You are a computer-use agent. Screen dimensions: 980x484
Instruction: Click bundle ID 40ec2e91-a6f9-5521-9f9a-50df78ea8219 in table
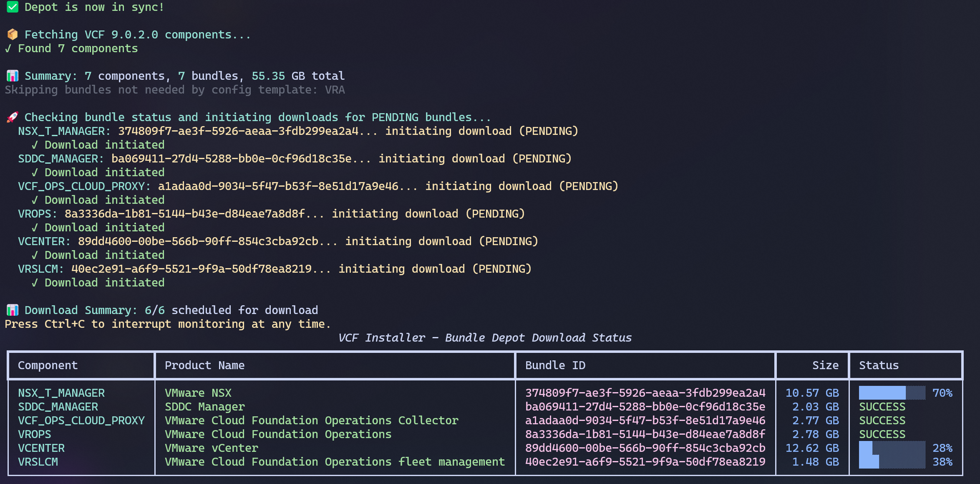(x=645, y=462)
